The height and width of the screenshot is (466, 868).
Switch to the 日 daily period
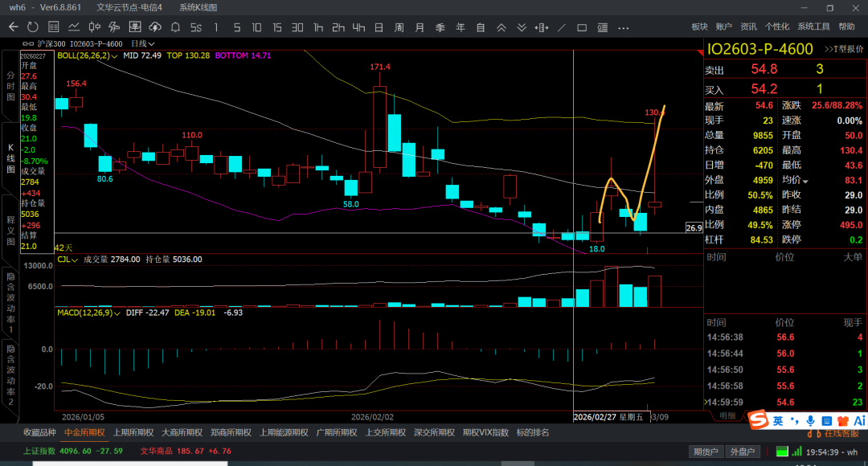[x=379, y=27]
